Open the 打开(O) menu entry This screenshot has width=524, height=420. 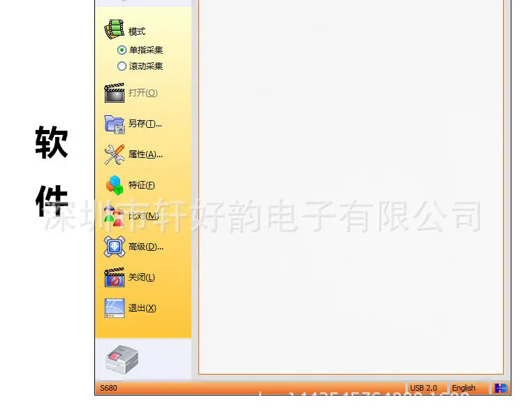[143, 93]
